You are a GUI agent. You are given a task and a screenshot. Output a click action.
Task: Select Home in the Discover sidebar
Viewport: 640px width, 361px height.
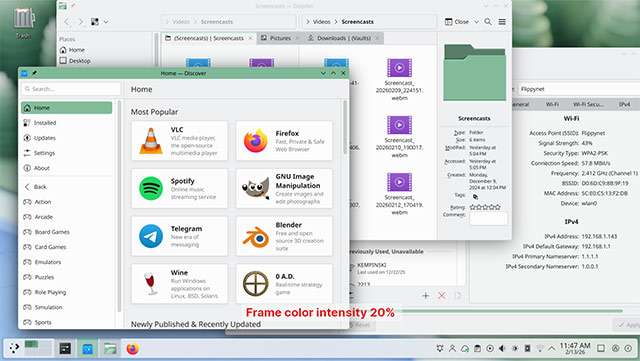coord(67,108)
